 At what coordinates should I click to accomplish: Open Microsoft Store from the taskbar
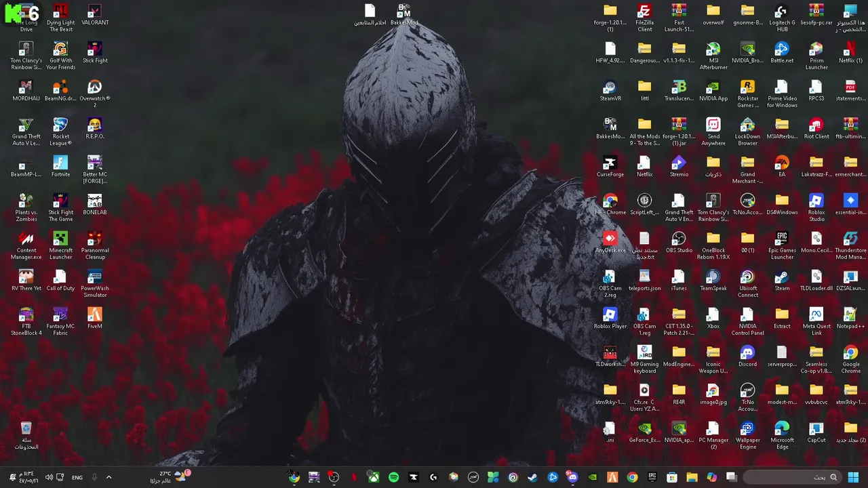pyautogui.click(x=672, y=477)
